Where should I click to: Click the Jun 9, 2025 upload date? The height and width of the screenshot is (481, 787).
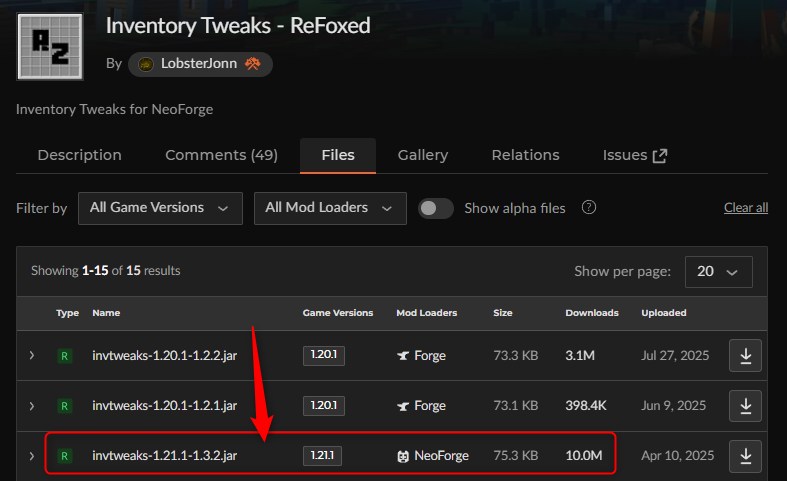[x=673, y=405]
